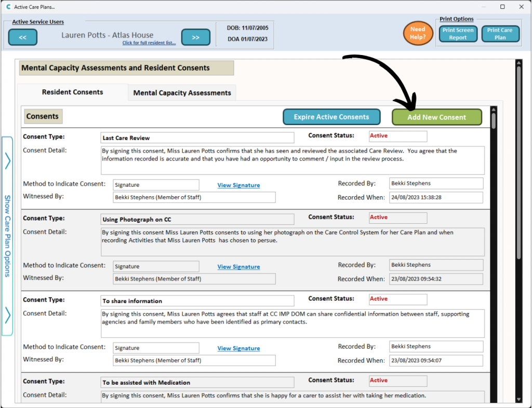Click the outer page scrollbar thumb
This screenshot has width=532, height=408.
click(518, 162)
